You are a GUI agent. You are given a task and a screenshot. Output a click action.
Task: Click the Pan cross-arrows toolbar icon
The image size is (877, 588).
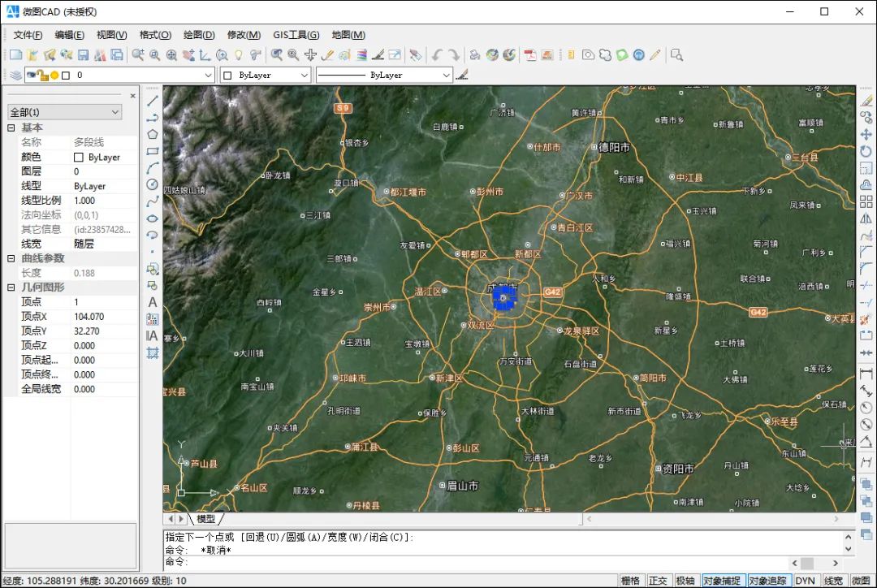coord(310,55)
